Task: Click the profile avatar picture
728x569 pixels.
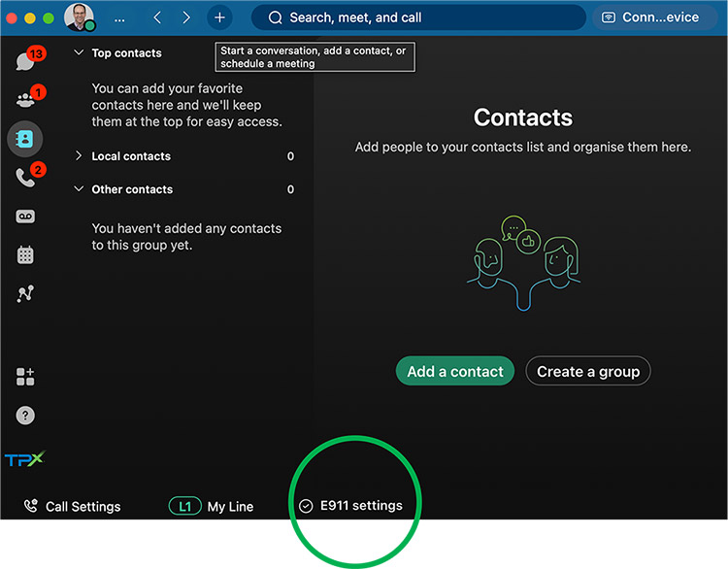Action: (x=80, y=17)
